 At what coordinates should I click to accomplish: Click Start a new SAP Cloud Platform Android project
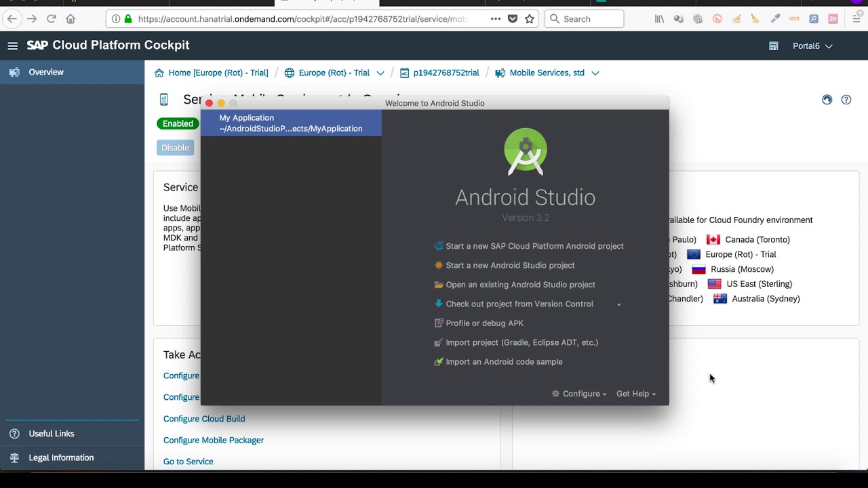534,246
